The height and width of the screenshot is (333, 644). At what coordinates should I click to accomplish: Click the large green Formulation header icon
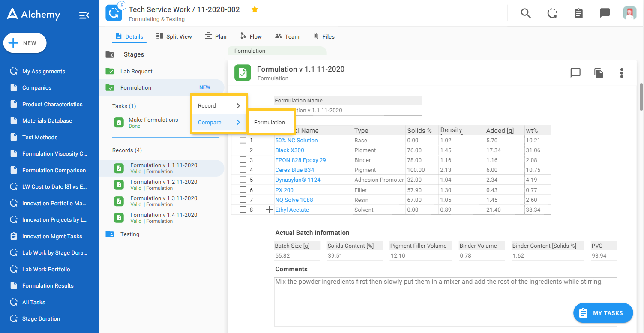243,73
